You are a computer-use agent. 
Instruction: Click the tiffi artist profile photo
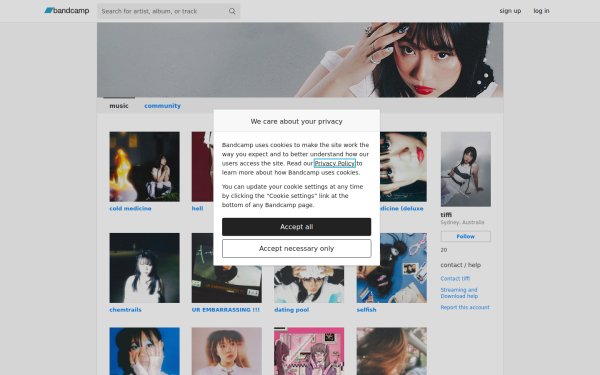pos(466,169)
